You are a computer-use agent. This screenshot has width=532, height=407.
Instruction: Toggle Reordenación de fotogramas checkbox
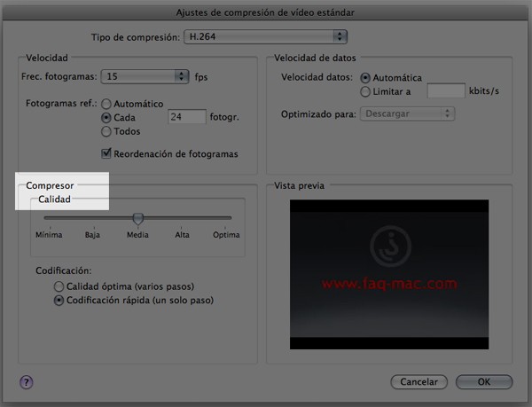coord(106,153)
